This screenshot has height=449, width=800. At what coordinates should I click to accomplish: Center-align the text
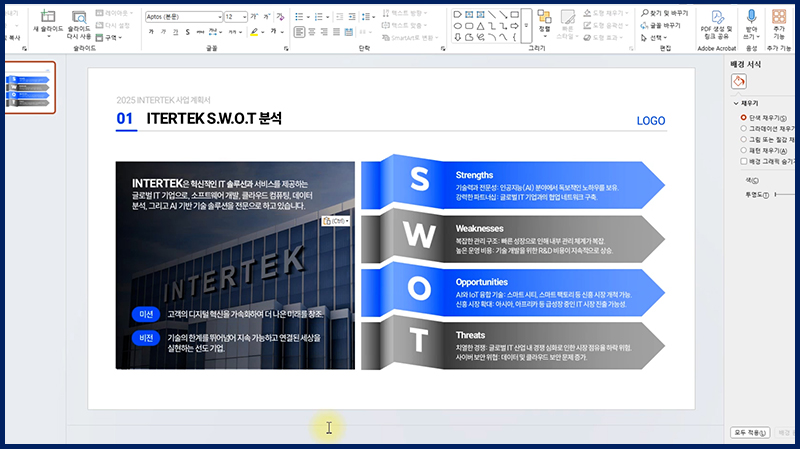click(x=312, y=32)
